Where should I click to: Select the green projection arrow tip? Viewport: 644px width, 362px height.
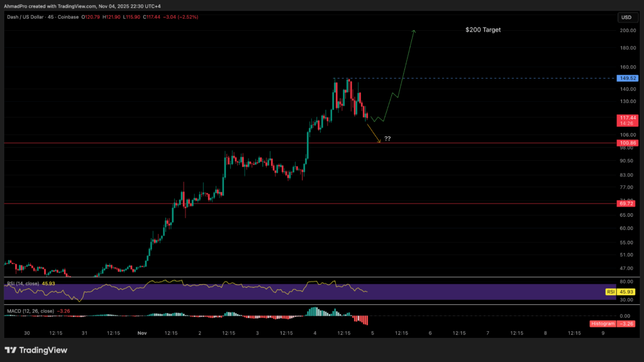click(x=414, y=31)
